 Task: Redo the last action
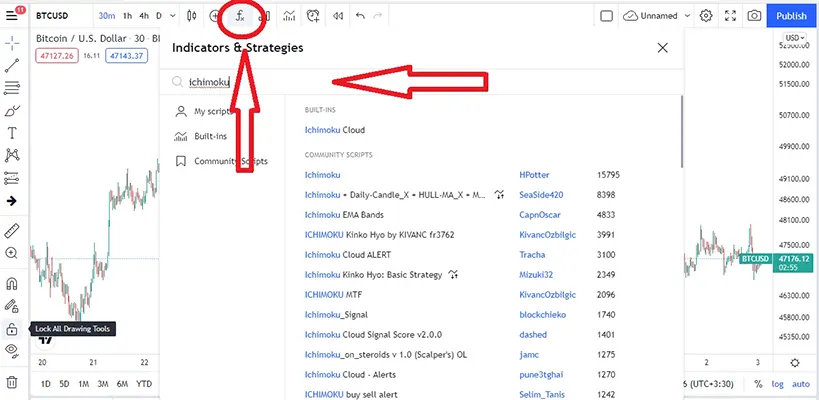point(377,16)
